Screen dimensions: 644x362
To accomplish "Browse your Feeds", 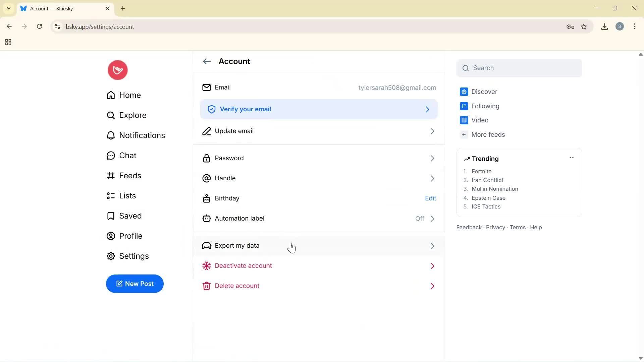I will (x=130, y=176).
